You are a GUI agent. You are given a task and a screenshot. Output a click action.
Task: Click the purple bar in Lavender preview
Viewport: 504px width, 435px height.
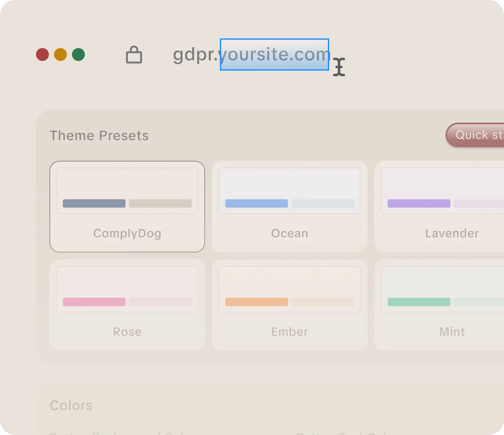click(x=419, y=203)
